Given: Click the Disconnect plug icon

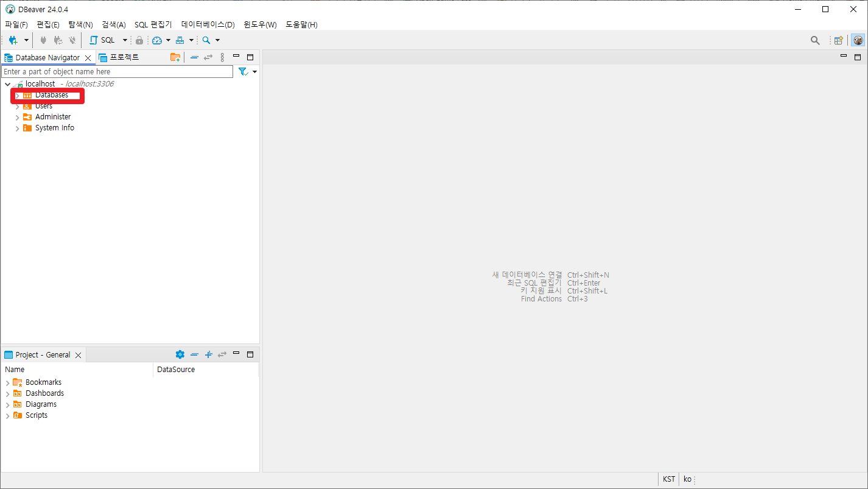Looking at the screenshot, I should (72, 40).
